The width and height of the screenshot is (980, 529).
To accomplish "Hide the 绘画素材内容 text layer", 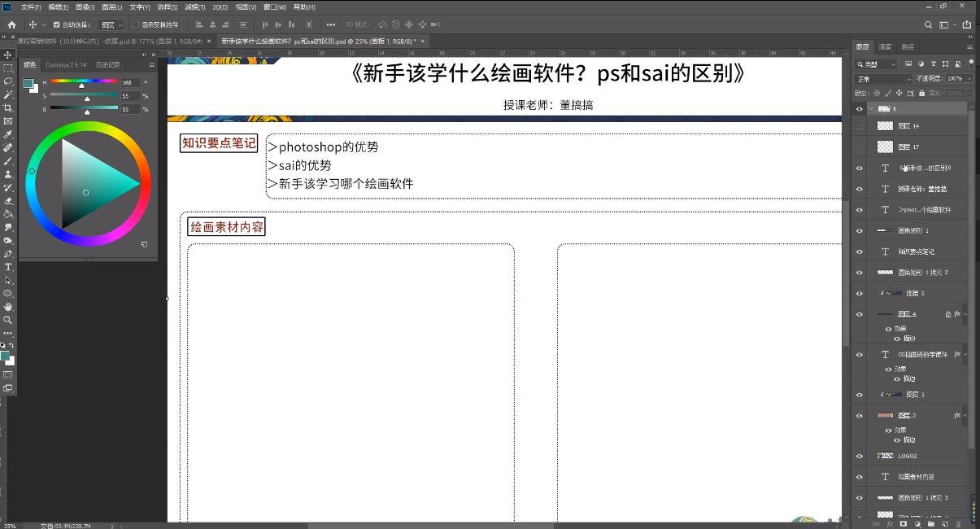I will pos(860,477).
